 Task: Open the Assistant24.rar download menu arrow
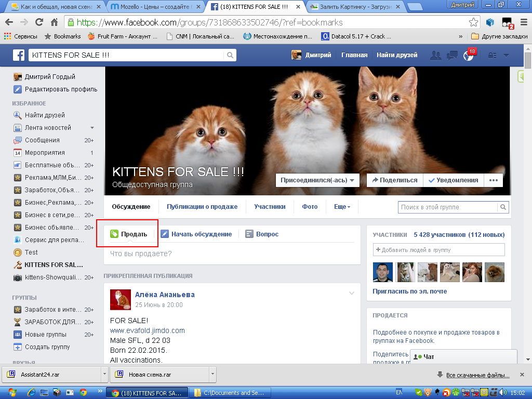coord(104,374)
